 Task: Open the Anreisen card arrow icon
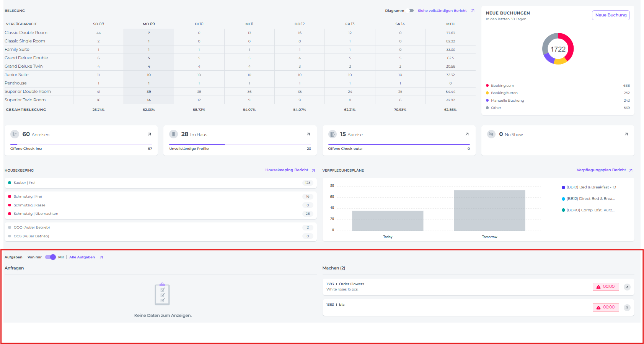(x=149, y=134)
